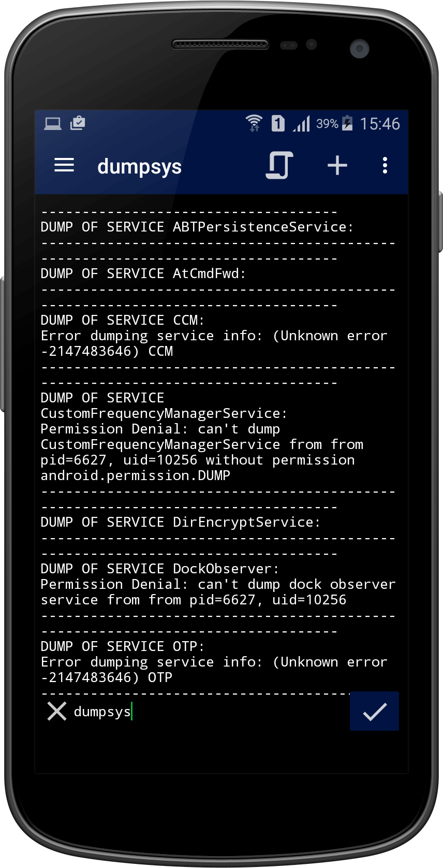Tap the laptop notification icon

click(53, 123)
